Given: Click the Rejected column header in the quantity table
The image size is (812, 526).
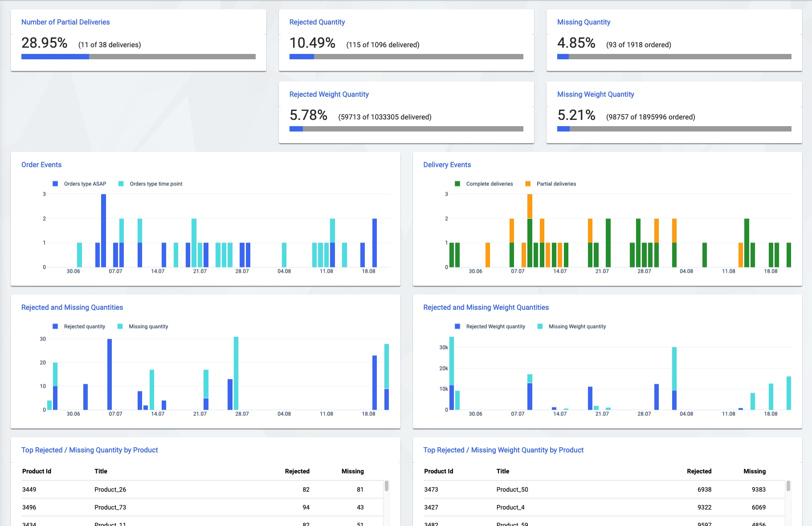Looking at the screenshot, I should (x=297, y=471).
